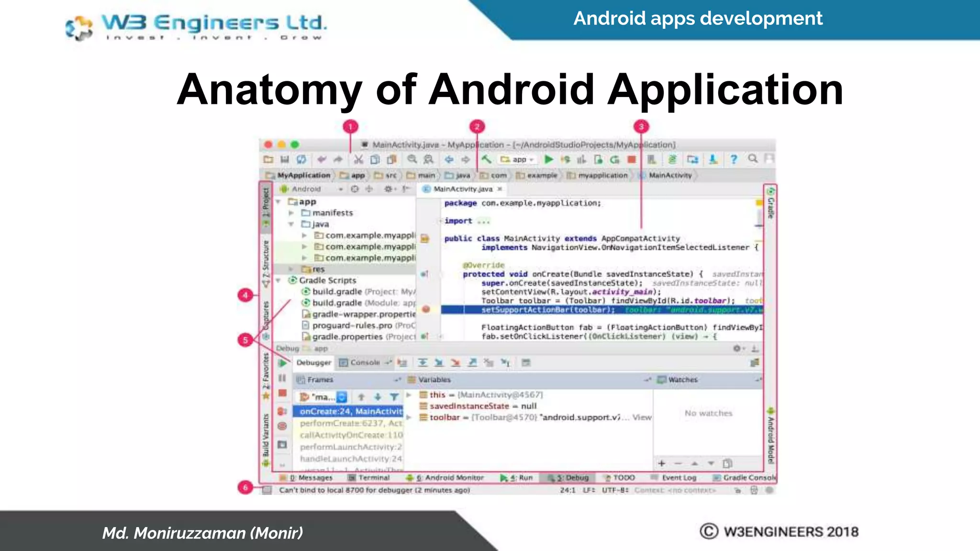Image resolution: width=980 pixels, height=551 pixels.
Task: Click the Step Out debugger icon
Action: [472, 363]
